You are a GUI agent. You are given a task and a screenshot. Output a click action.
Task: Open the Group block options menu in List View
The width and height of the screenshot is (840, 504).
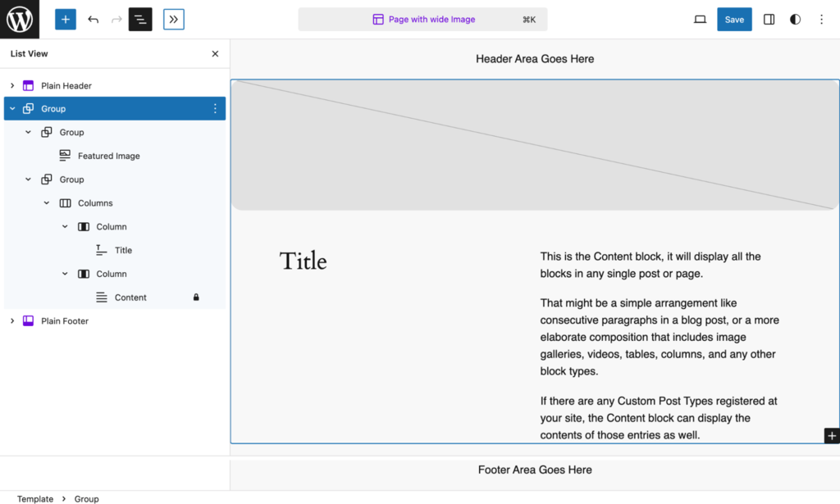(215, 108)
